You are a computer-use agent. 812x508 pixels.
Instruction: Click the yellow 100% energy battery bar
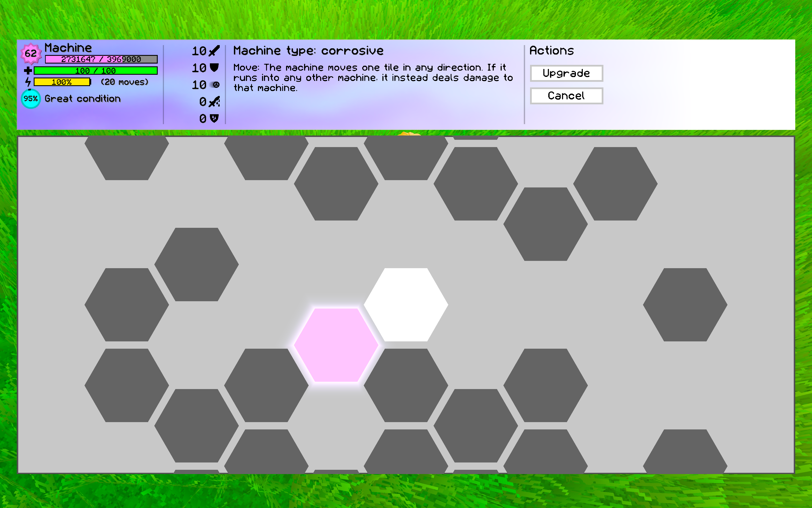point(62,82)
